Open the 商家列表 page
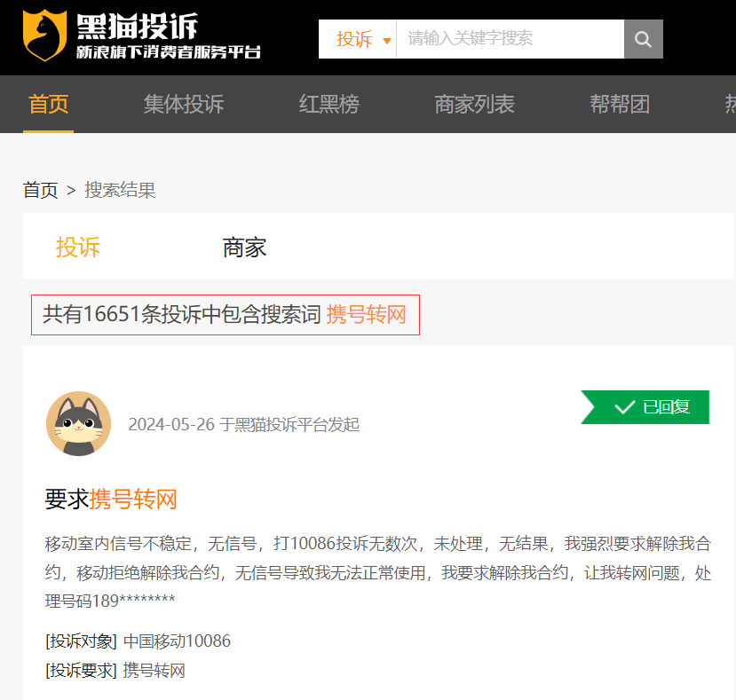Viewport: 736px width, 700px height. (474, 104)
